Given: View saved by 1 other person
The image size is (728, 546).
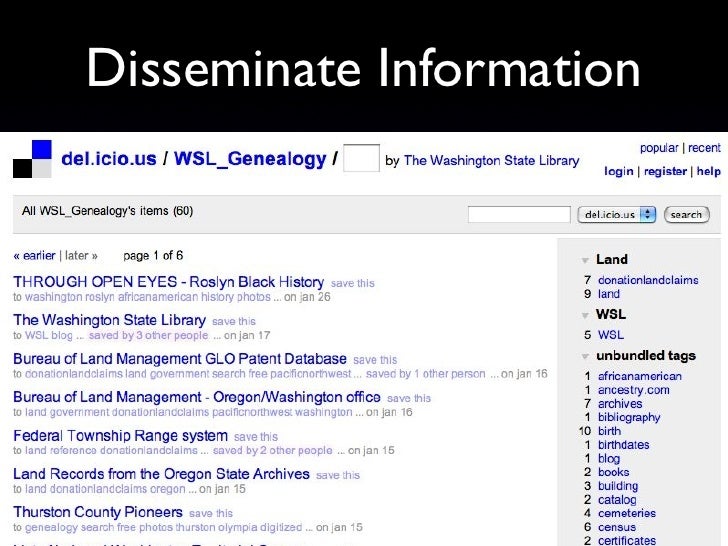Looking at the screenshot, I should 425,374.
